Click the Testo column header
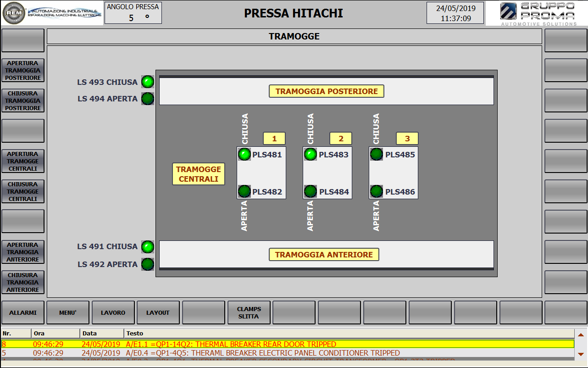The image size is (588, 368). 349,334
